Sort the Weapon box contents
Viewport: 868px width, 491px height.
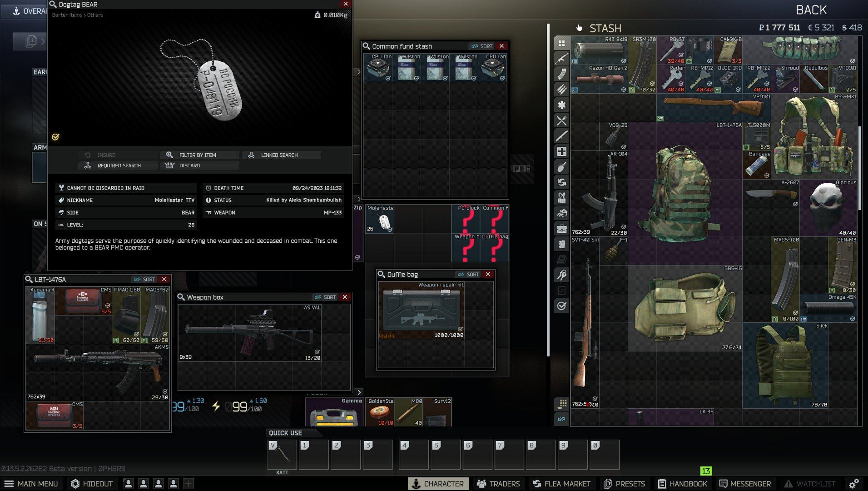click(325, 297)
